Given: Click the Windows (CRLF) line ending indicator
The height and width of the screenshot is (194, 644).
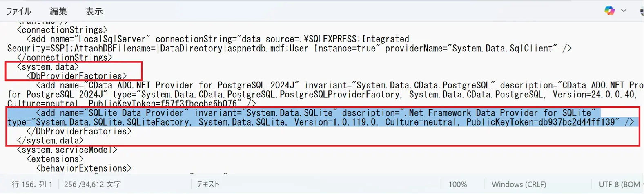Looking at the screenshot, I should pyautogui.click(x=519, y=185).
